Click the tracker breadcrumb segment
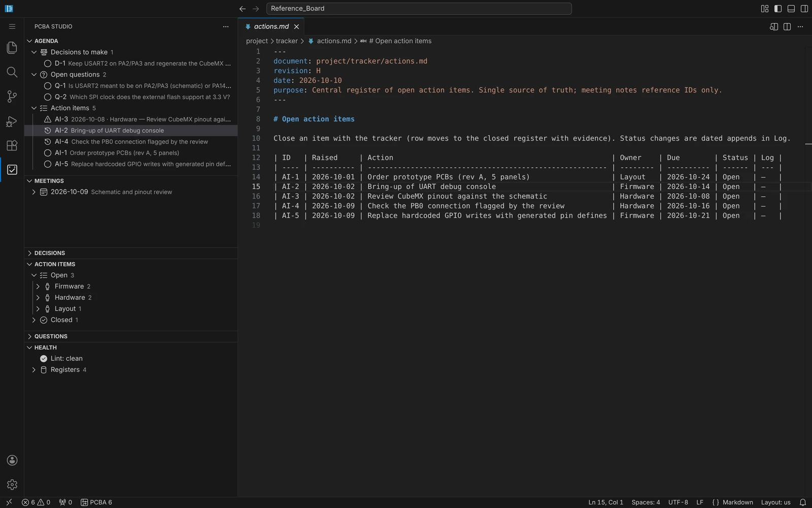 point(287,41)
